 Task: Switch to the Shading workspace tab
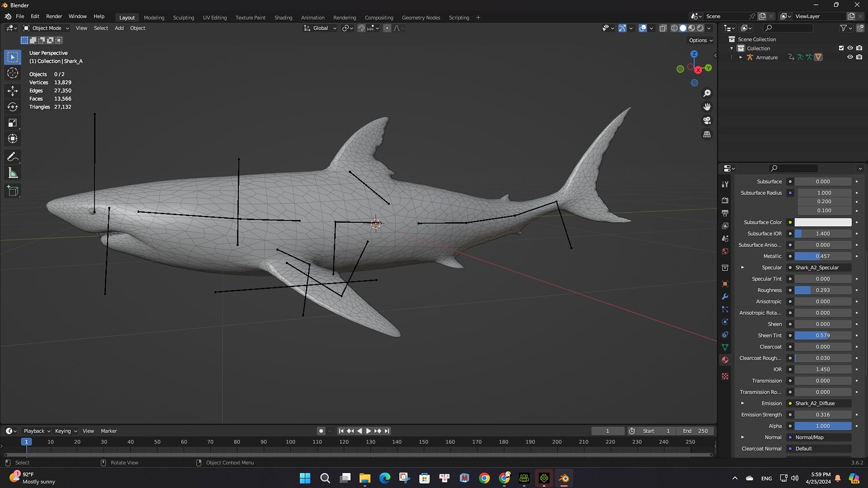(283, 17)
